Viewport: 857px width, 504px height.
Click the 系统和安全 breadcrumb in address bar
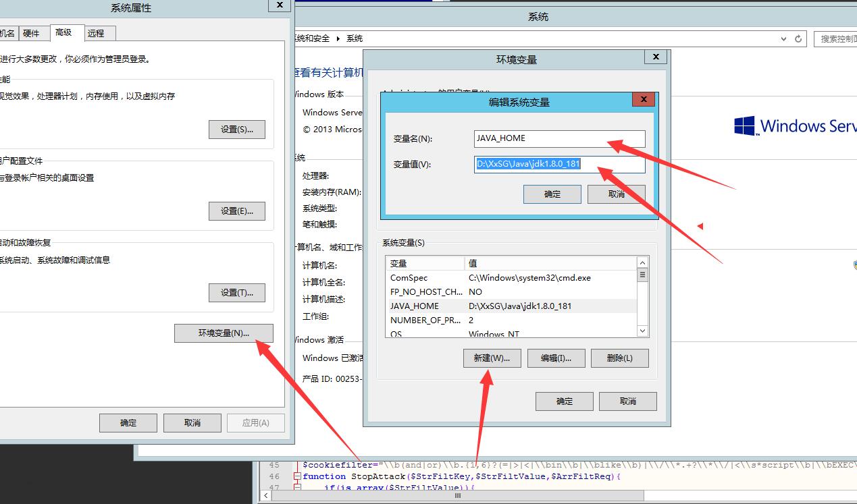click(x=312, y=39)
